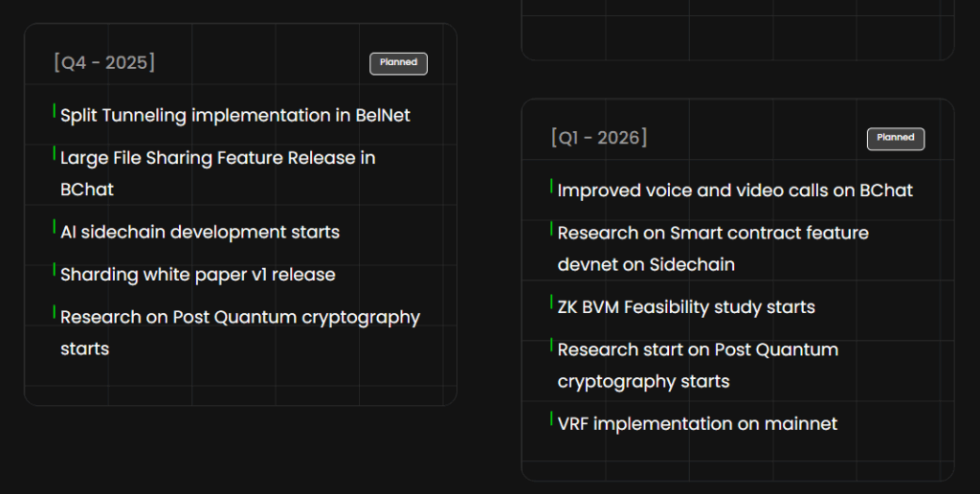Click Improved voice and video calls item
980x494 pixels.
(734, 191)
